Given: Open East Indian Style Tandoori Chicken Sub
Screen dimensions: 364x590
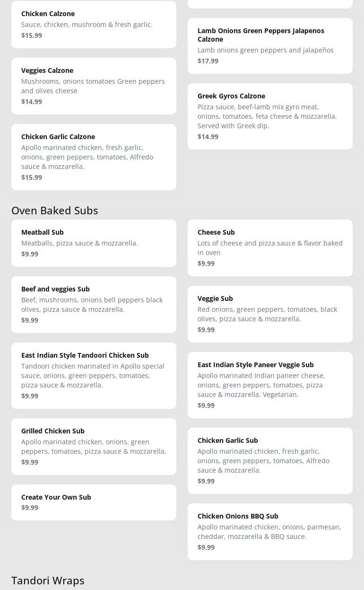Looking at the screenshot, I should (94, 375).
